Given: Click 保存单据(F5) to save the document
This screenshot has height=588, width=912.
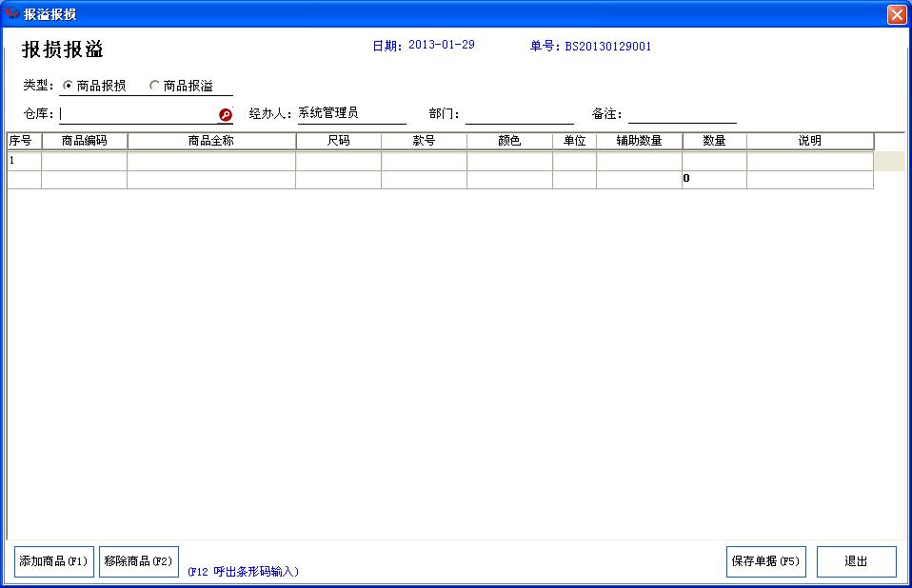Looking at the screenshot, I should 765,561.
